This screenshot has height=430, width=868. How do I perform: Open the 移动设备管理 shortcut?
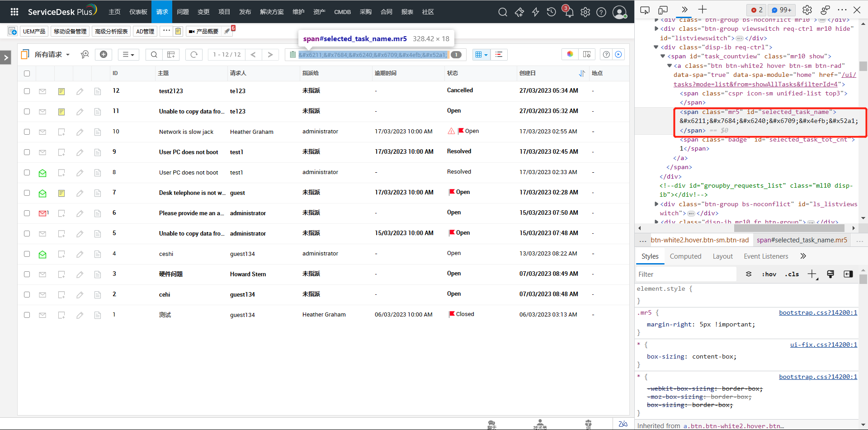point(70,31)
